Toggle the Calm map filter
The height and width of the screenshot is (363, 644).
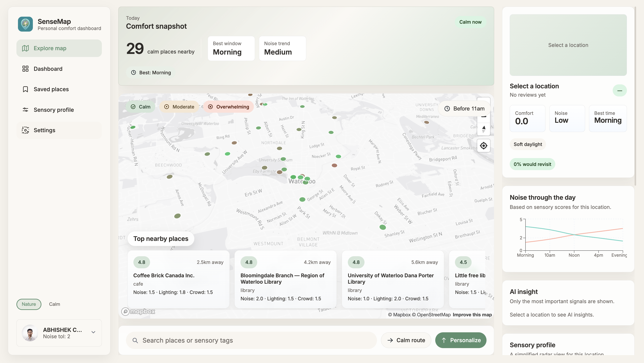pyautogui.click(x=140, y=107)
